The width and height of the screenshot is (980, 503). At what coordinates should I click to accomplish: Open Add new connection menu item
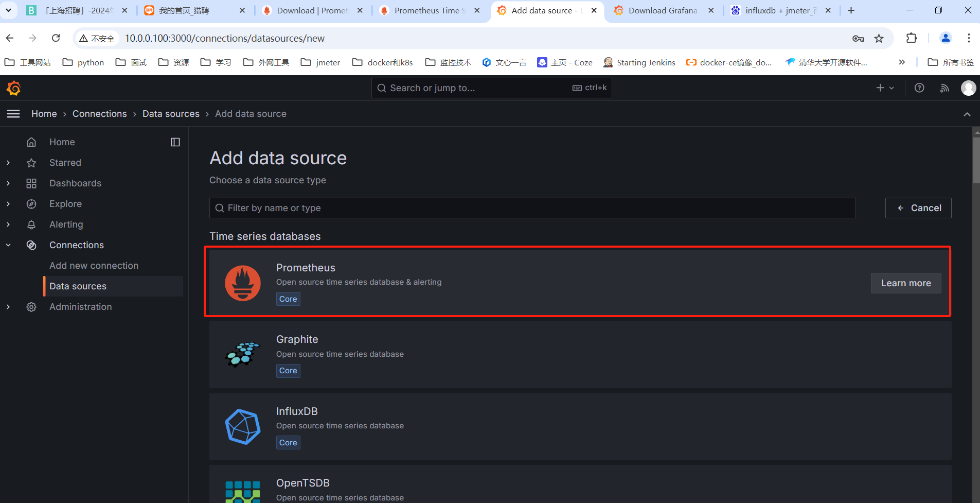pos(94,266)
